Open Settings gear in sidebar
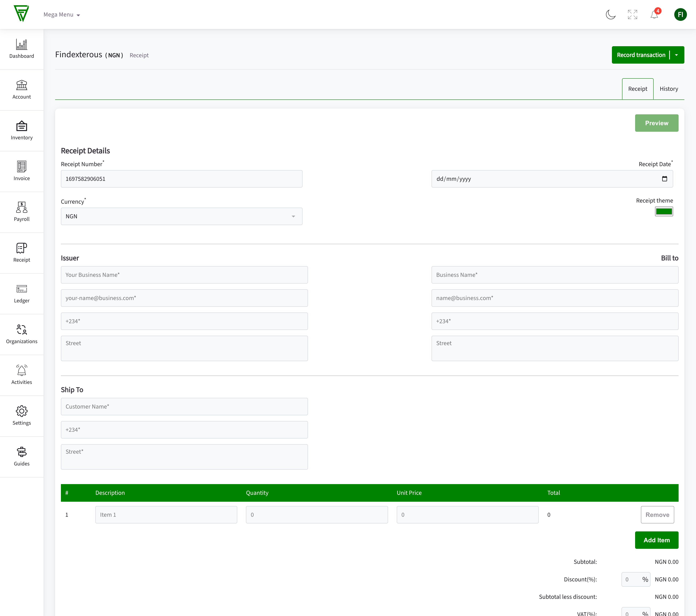This screenshot has height=616, width=696. tap(22, 416)
